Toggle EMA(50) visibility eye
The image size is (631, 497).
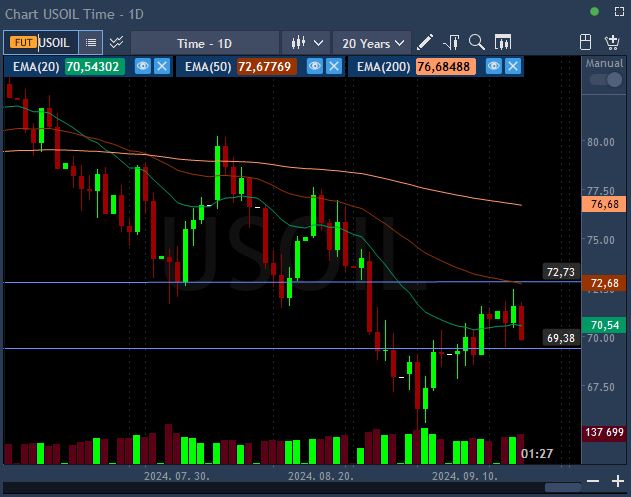pyautogui.click(x=315, y=66)
